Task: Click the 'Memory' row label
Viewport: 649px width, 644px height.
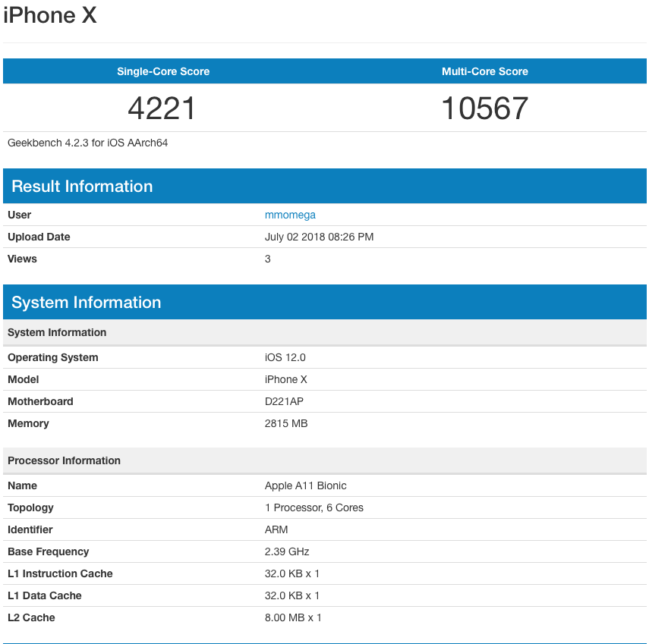Action: point(28,423)
